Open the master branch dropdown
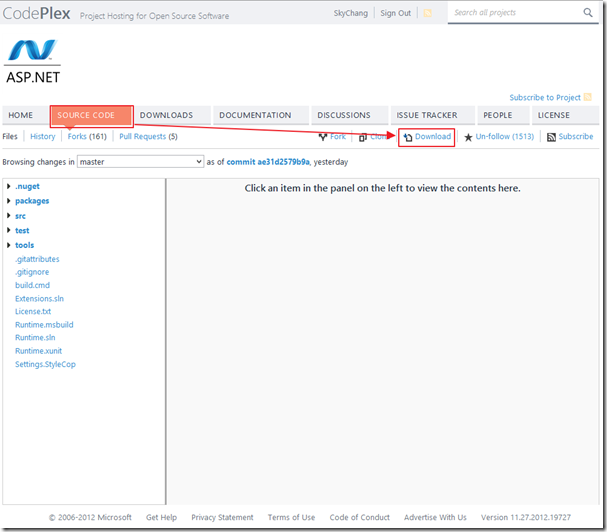The height and width of the screenshot is (532, 607). click(140, 161)
